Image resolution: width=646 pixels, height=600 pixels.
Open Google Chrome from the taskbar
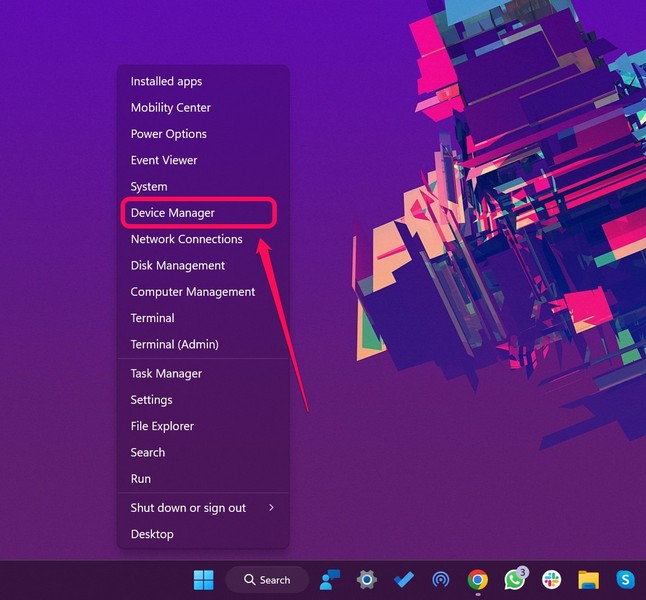[478, 580]
